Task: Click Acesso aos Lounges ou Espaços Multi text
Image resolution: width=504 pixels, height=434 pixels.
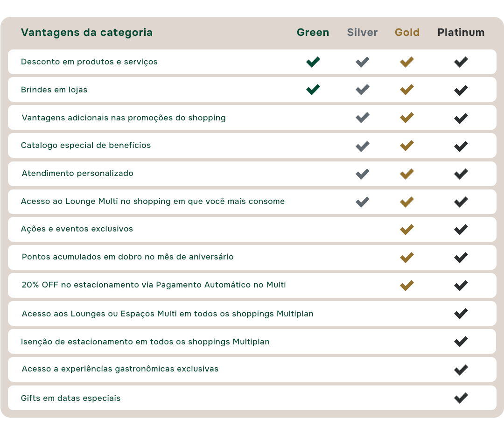Action: click(168, 314)
